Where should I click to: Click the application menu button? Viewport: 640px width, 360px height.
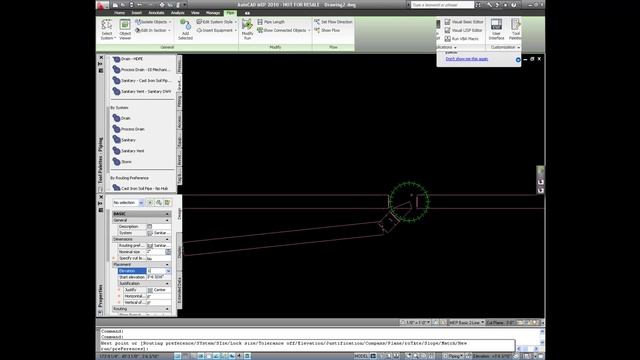(102, 5)
